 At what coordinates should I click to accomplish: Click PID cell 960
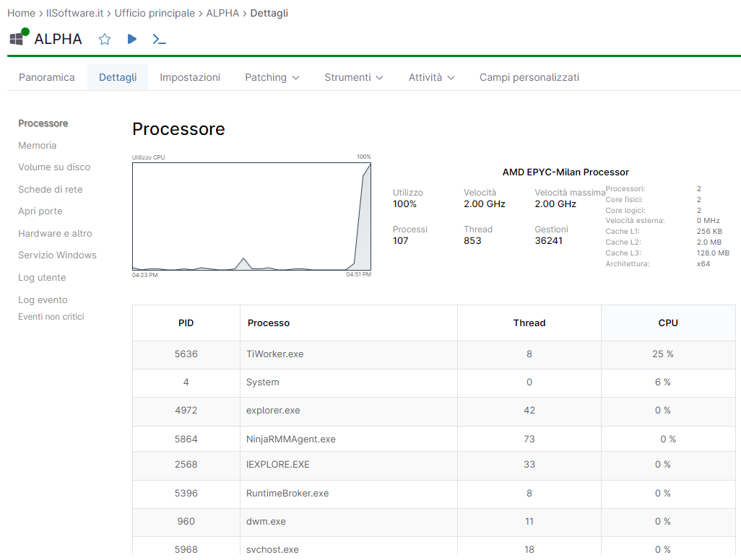point(186,522)
